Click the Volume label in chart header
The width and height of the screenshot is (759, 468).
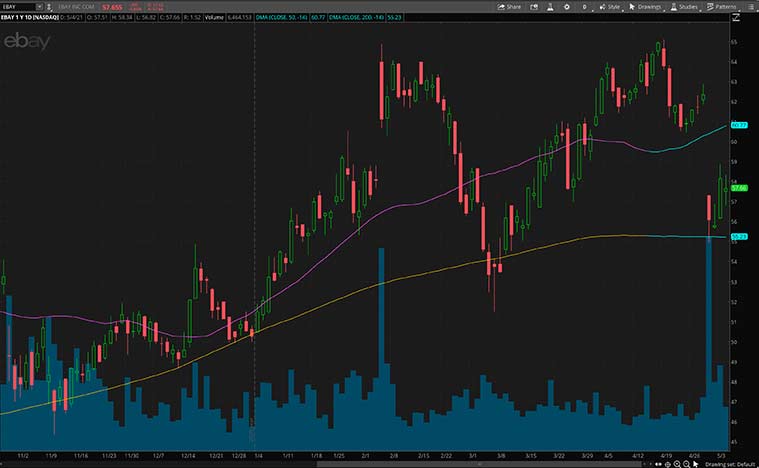213,18
